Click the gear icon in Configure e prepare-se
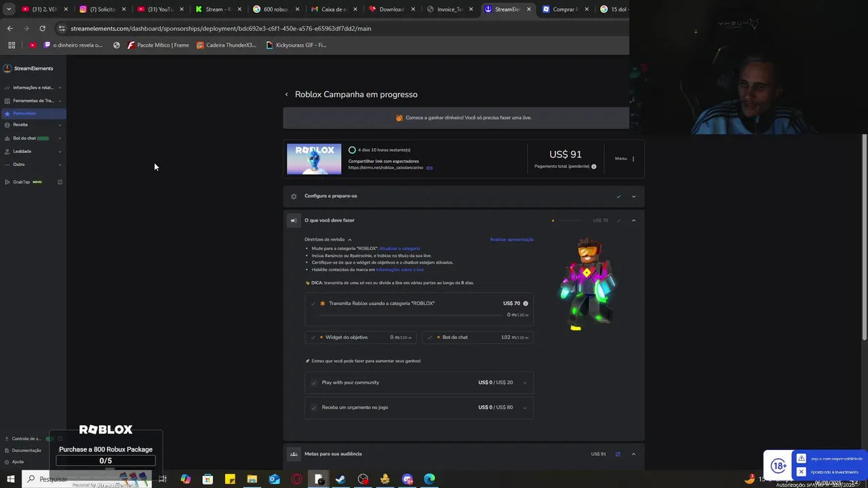Viewport: 868px width, 488px height. tap(294, 197)
